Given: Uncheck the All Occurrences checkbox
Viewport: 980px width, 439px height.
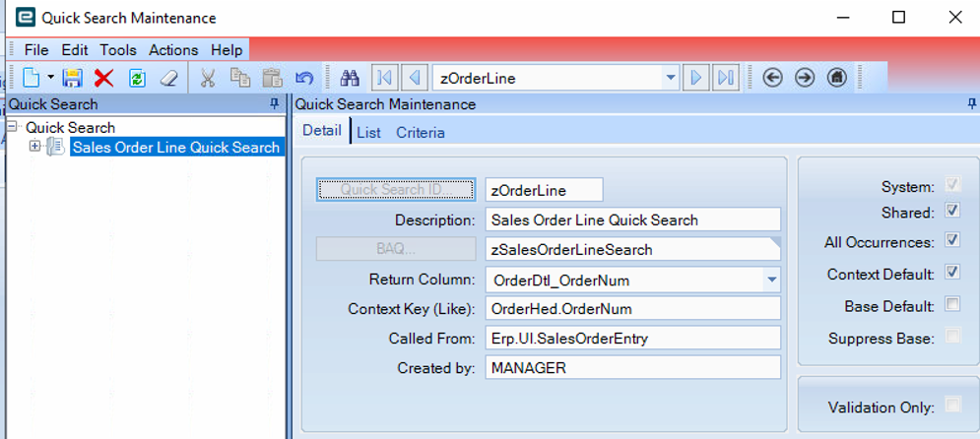Looking at the screenshot, I should click(x=952, y=240).
